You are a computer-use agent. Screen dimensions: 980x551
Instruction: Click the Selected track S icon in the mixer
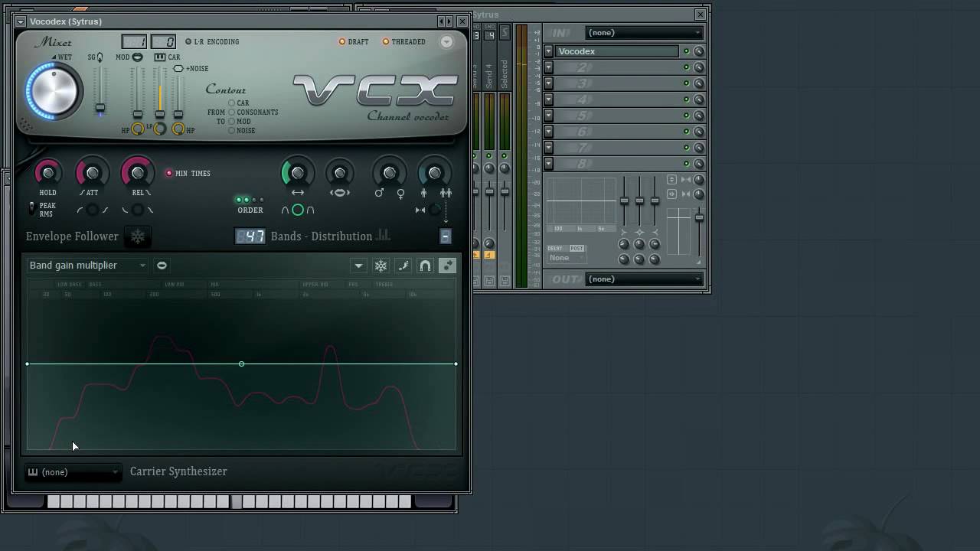point(505,32)
